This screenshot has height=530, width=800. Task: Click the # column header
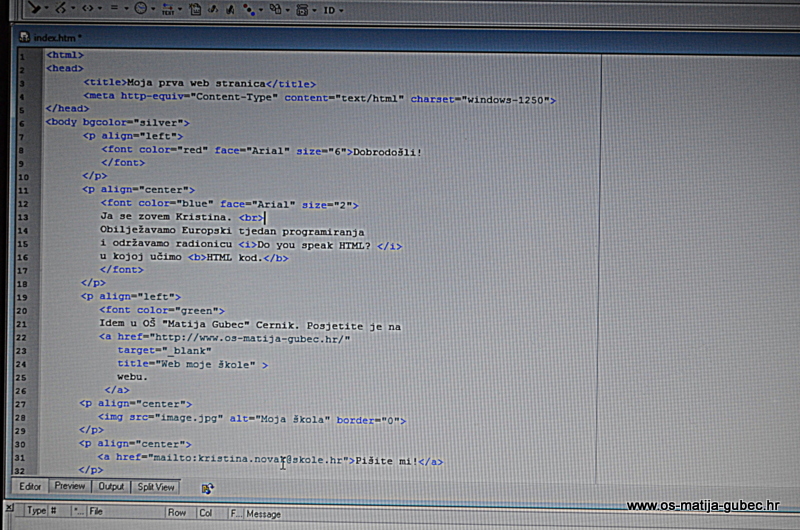54,511
